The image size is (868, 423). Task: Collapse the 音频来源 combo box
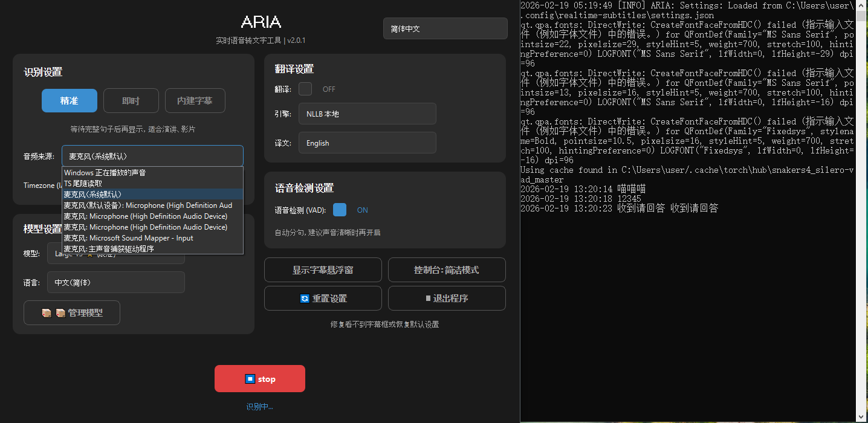152,156
